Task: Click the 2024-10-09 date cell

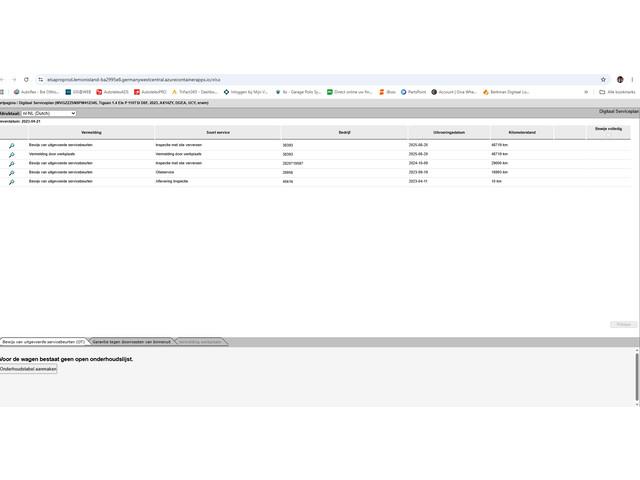Action: tap(418, 163)
